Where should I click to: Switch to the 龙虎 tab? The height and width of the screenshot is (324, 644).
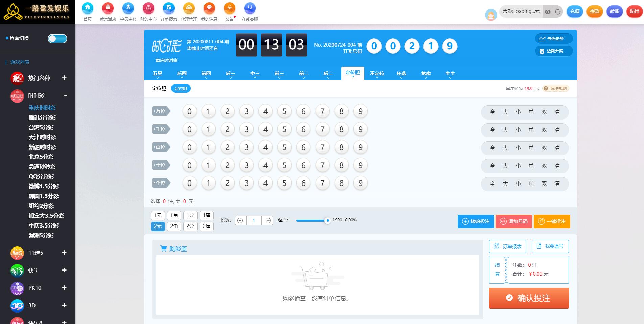pyautogui.click(x=426, y=74)
